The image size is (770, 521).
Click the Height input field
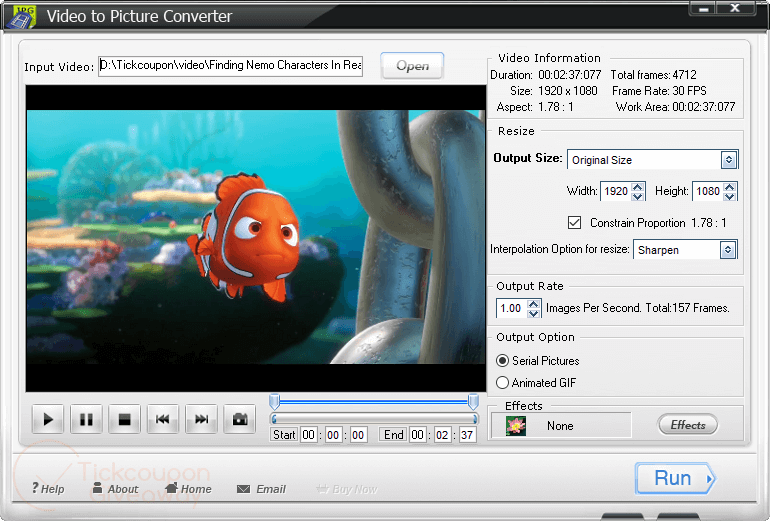point(708,191)
